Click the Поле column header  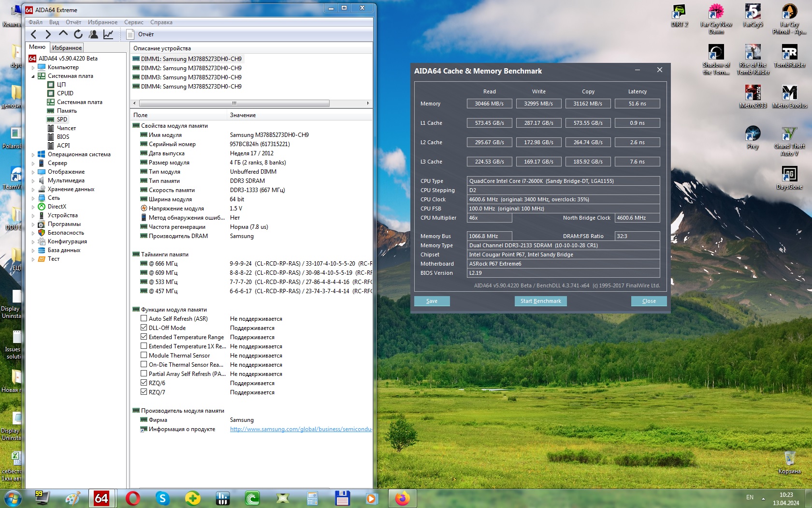coord(178,115)
